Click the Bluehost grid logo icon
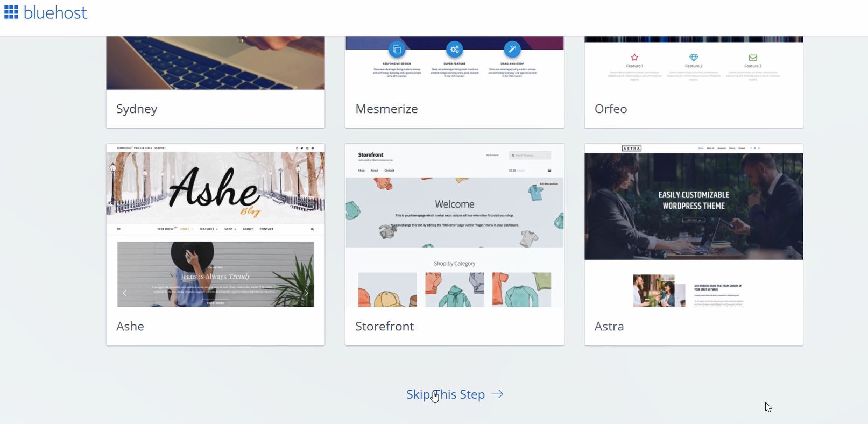868x424 pixels. 11,12
